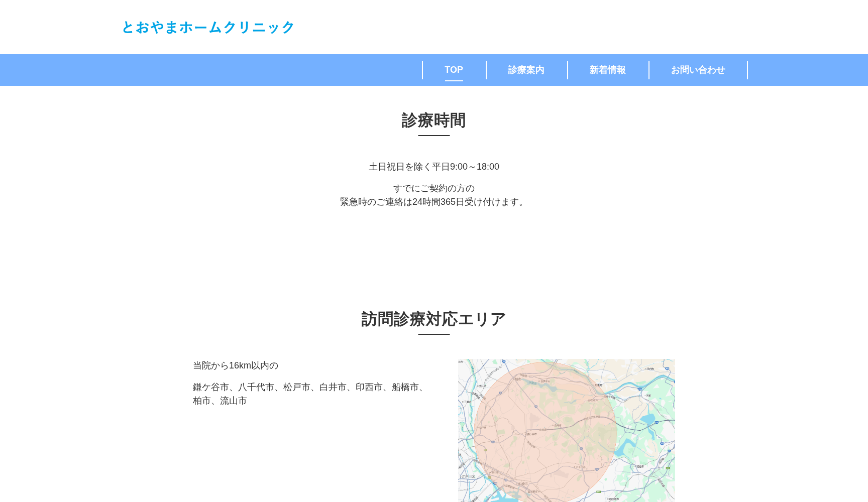The height and width of the screenshot is (502, 868).
Task: Click the text 当院から16km以内の
Action: tap(236, 365)
